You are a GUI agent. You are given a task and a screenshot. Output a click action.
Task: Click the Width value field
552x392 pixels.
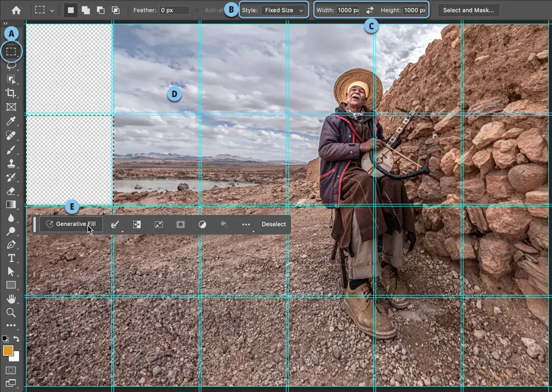(348, 10)
